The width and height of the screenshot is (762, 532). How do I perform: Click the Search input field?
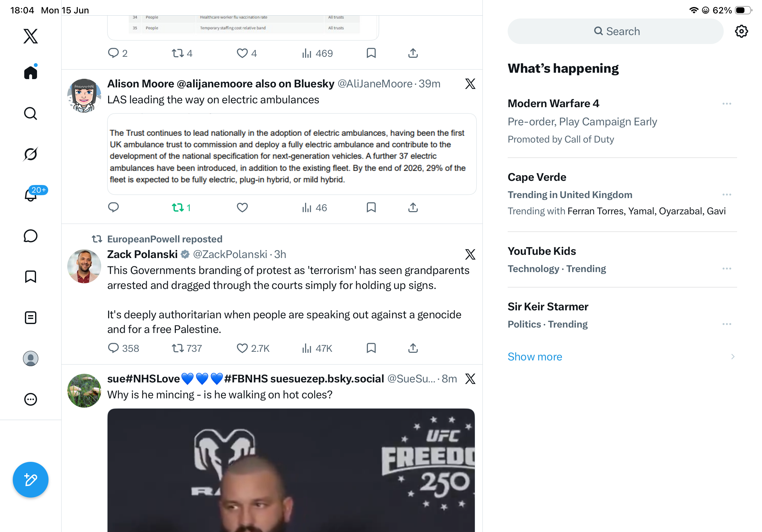pyautogui.click(x=615, y=32)
